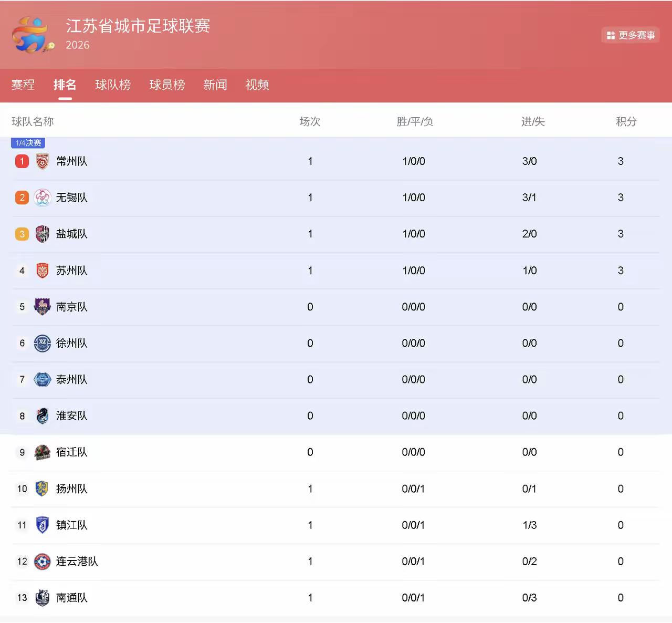Viewport: 672px width, 623px height.
Task: Click the yellow rank 3 badge
Action: click(22, 234)
